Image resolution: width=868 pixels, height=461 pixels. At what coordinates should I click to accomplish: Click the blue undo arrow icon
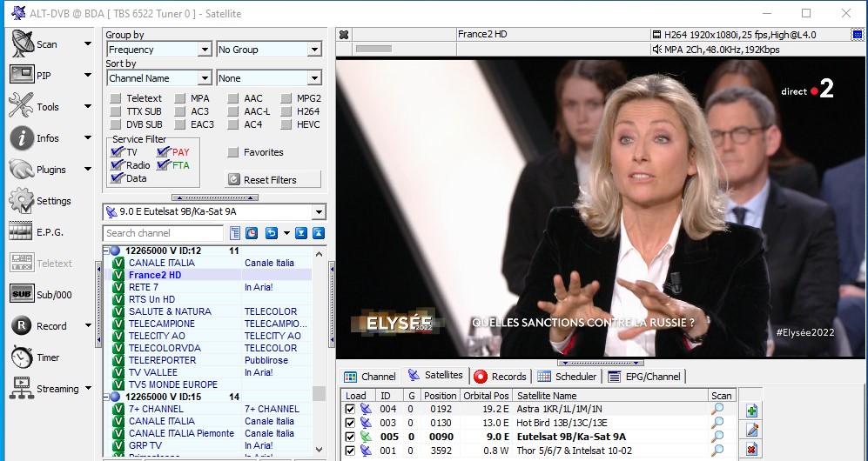(x=272, y=233)
